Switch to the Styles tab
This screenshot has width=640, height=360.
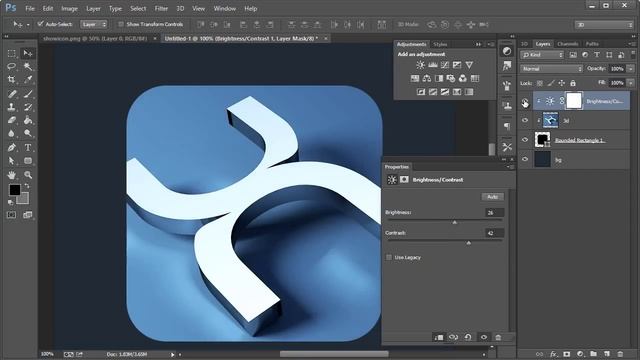point(440,44)
